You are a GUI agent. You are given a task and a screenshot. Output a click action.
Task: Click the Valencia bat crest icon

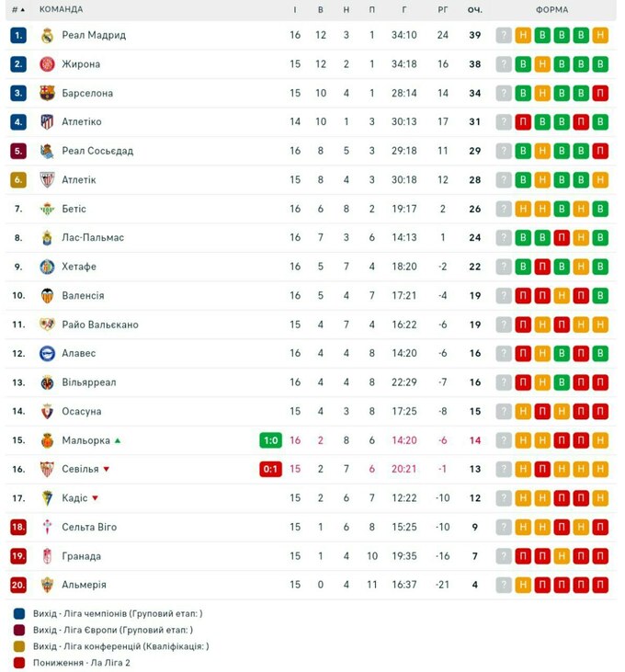point(48,296)
